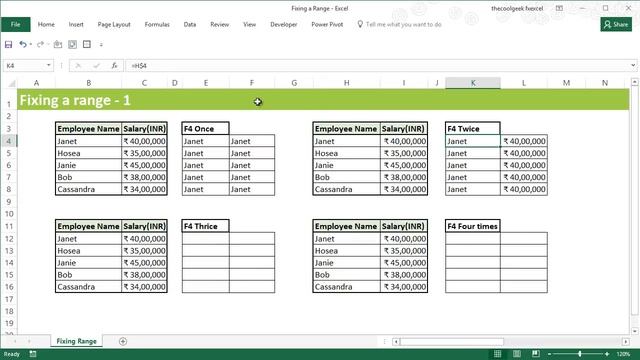
Task: Select the F4 Thrice header cell
Action: [x=205, y=226]
